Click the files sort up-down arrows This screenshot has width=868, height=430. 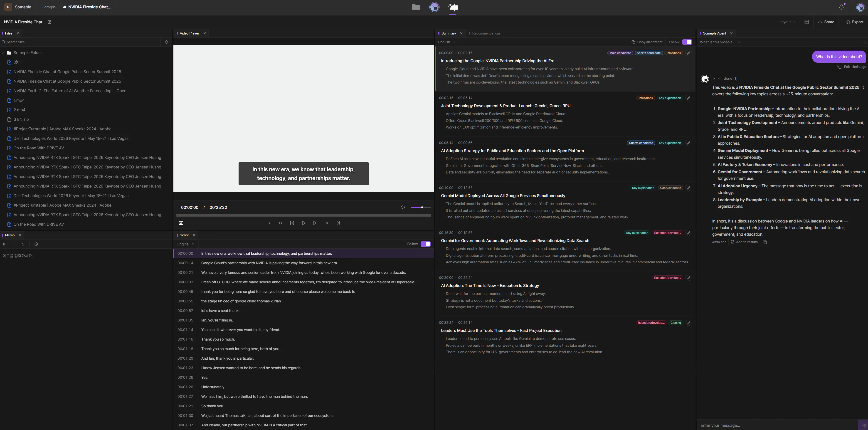166,42
